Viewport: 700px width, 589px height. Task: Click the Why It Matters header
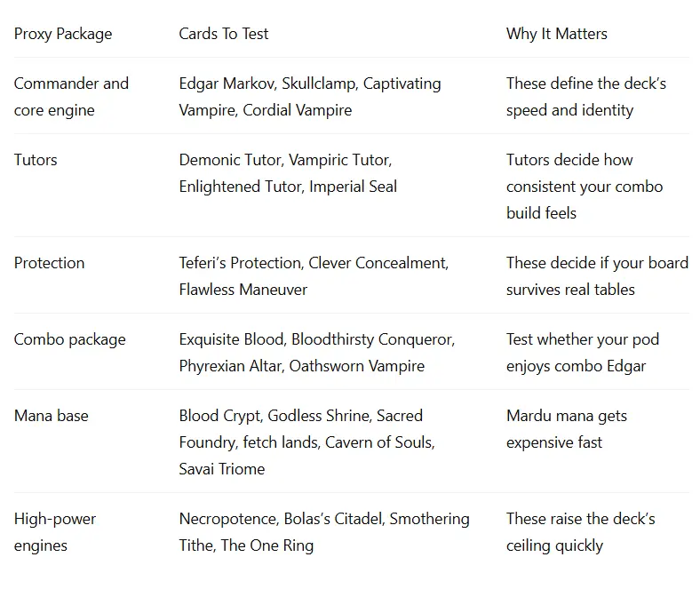557,34
